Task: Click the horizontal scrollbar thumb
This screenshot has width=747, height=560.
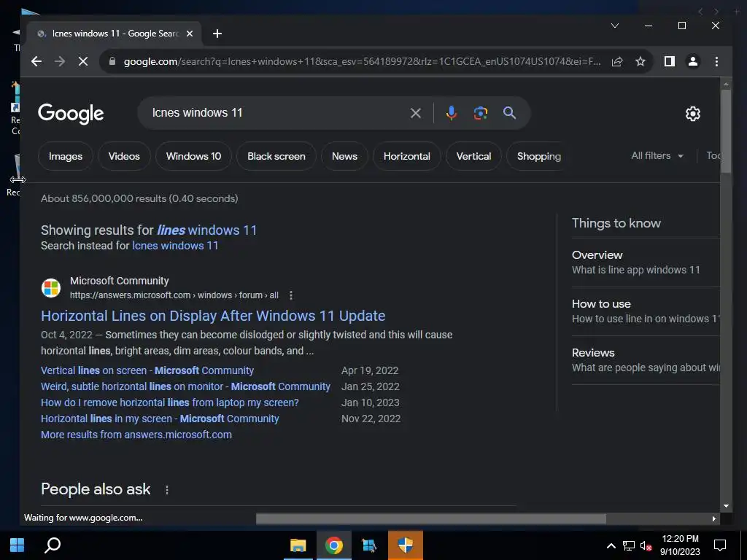Action: tap(430, 518)
